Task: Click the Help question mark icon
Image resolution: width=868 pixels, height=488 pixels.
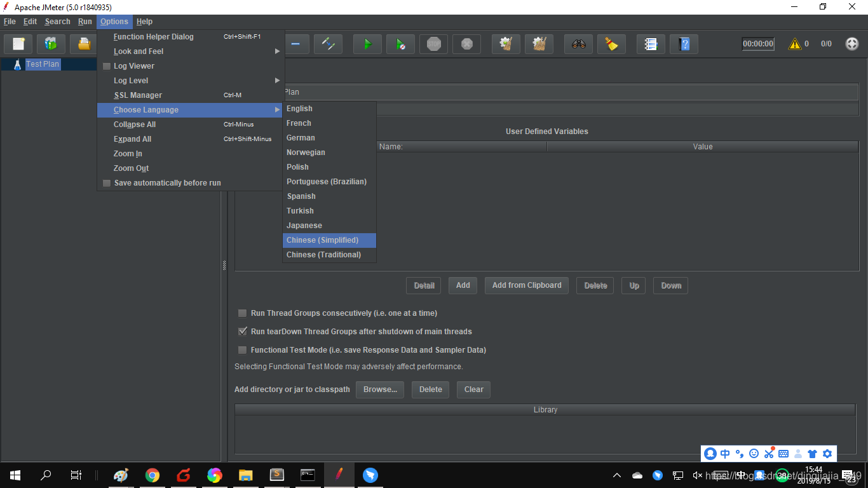Action: tap(684, 44)
